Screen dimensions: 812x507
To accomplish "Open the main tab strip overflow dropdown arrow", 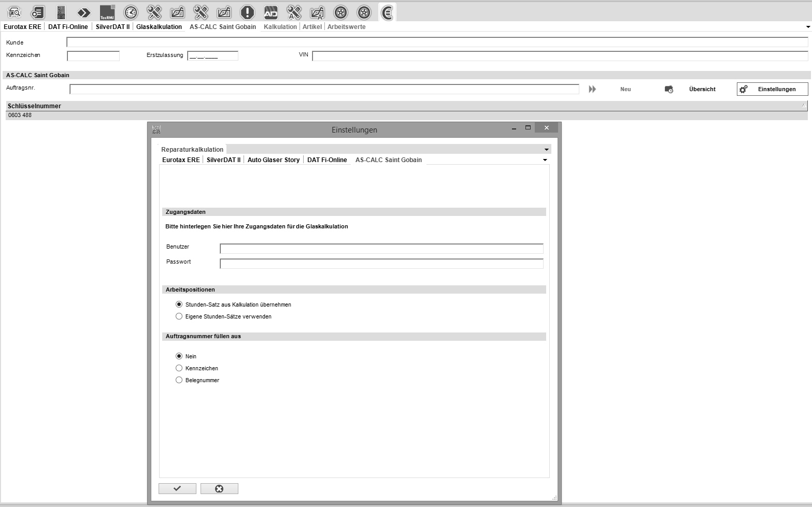I will pyautogui.click(x=808, y=27).
